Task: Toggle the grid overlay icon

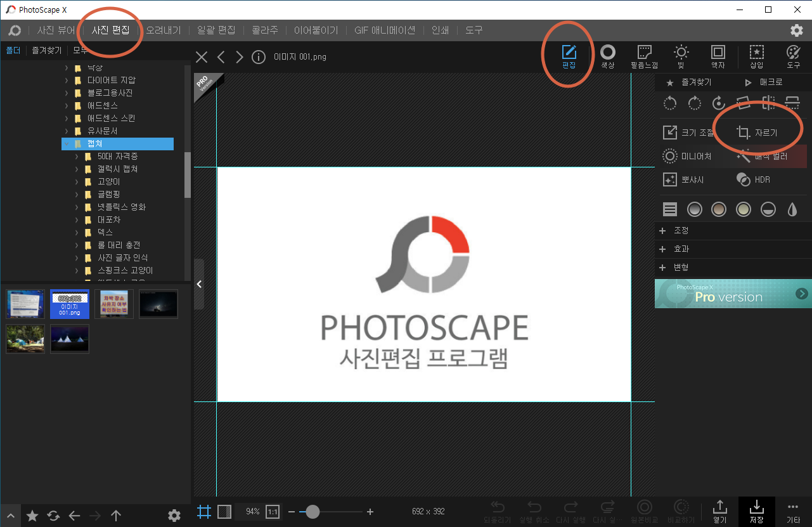Action: tap(203, 511)
